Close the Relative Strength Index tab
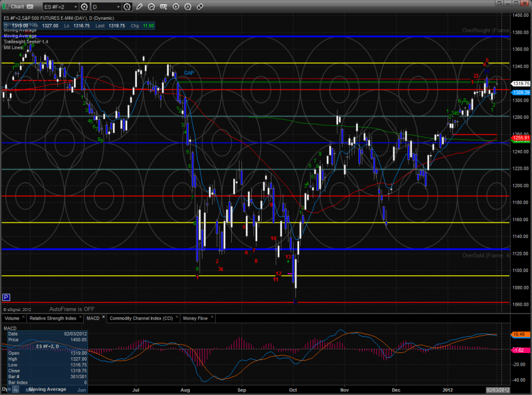This screenshot has width=532, height=395. tap(80, 317)
